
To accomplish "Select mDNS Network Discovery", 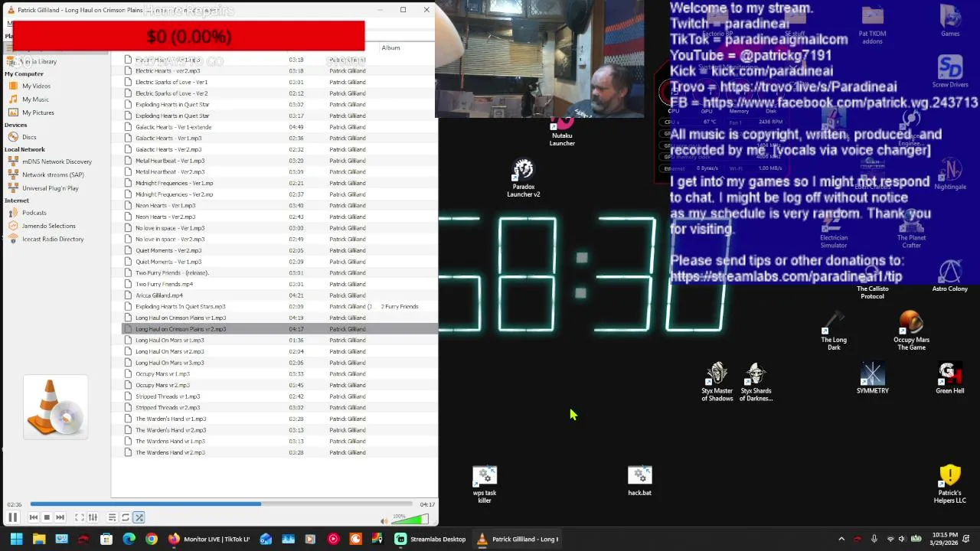I will [x=57, y=161].
